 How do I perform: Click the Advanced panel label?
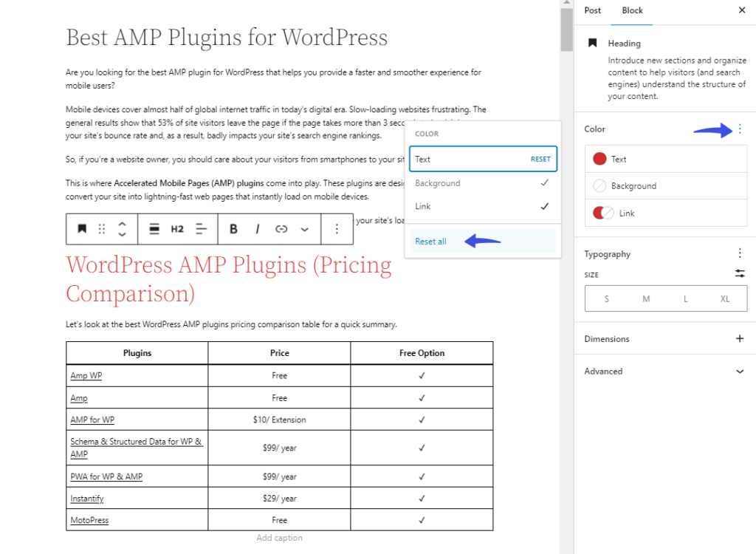pyautogui.click(x=603, y=371)
